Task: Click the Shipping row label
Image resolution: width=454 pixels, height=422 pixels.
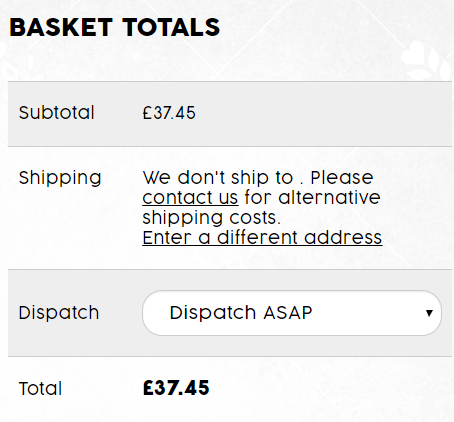Action: 60,178
